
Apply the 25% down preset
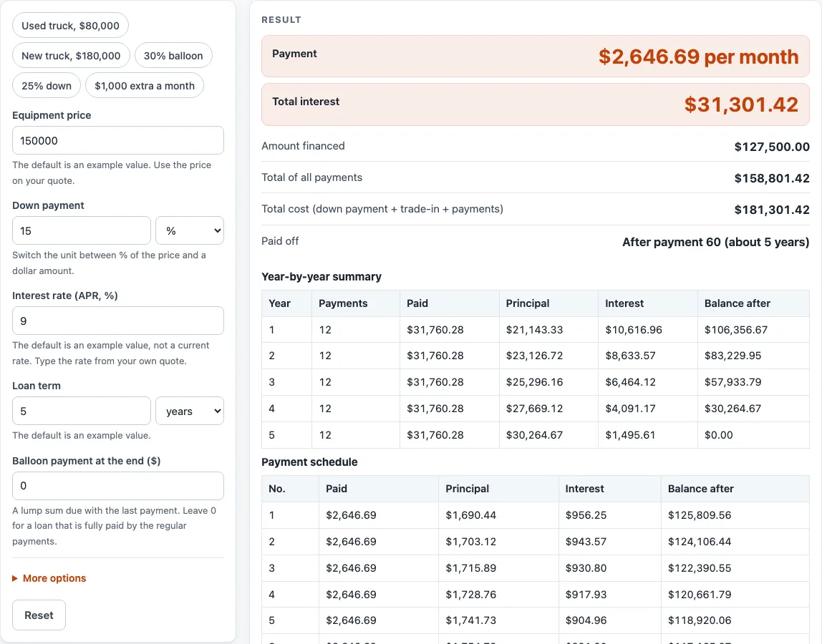coord(46,86)
